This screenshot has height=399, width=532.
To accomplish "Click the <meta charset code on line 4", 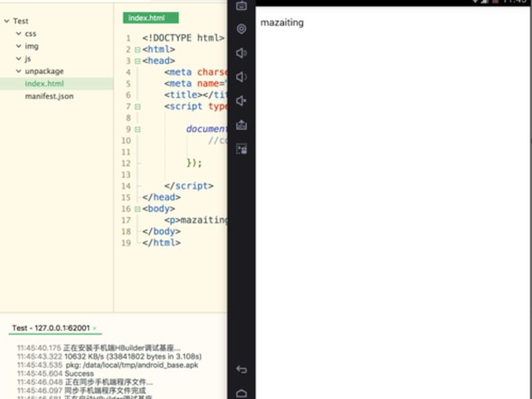I will [196, 72].
